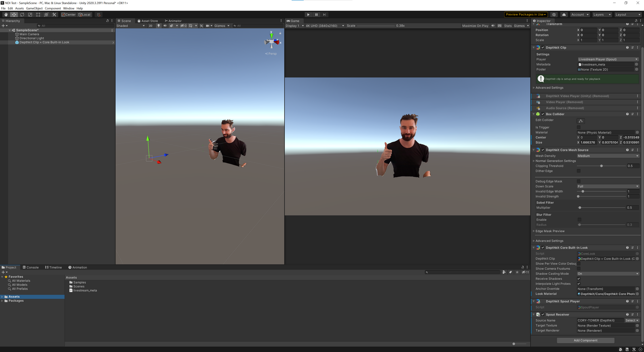Select the Rect transform tool
Screen dimensions: 644x352
coord(38,14)
